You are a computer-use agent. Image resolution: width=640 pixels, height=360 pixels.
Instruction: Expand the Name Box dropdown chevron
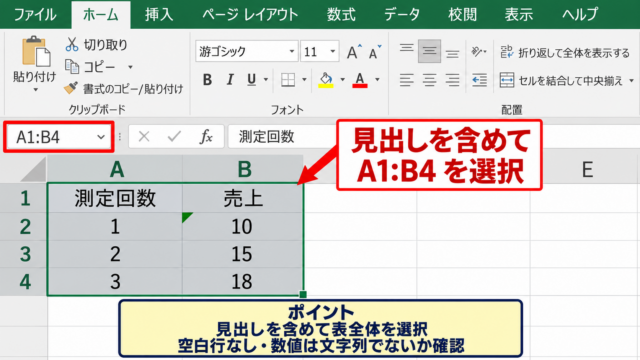click(x=101, y=137)
